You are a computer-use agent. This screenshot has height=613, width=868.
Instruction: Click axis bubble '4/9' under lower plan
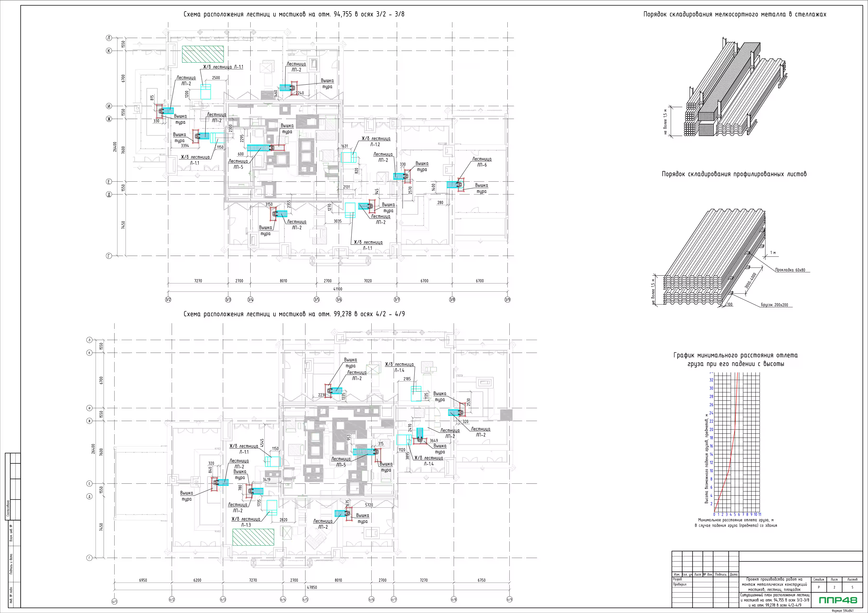click(x=510, y=599)
